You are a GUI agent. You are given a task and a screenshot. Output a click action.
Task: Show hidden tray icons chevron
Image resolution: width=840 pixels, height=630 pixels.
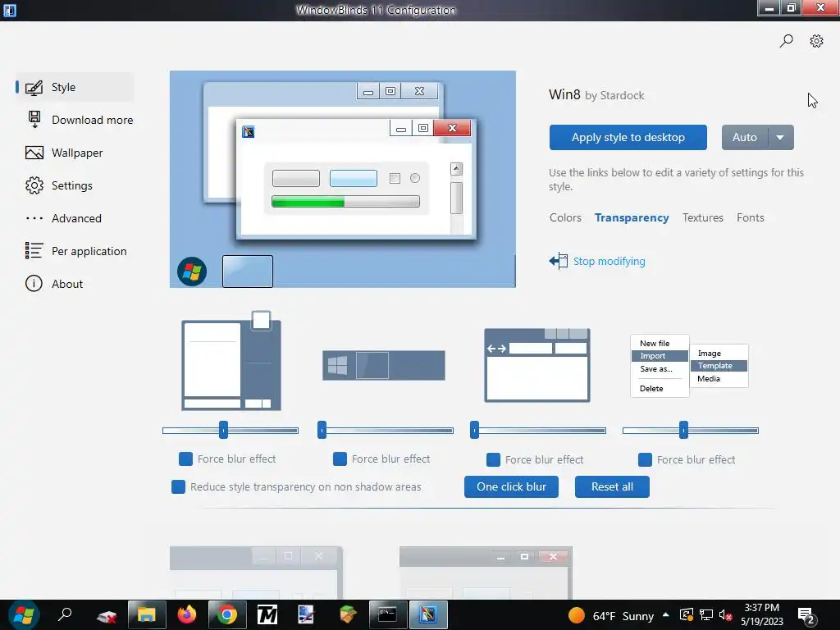tap(665, 615)
